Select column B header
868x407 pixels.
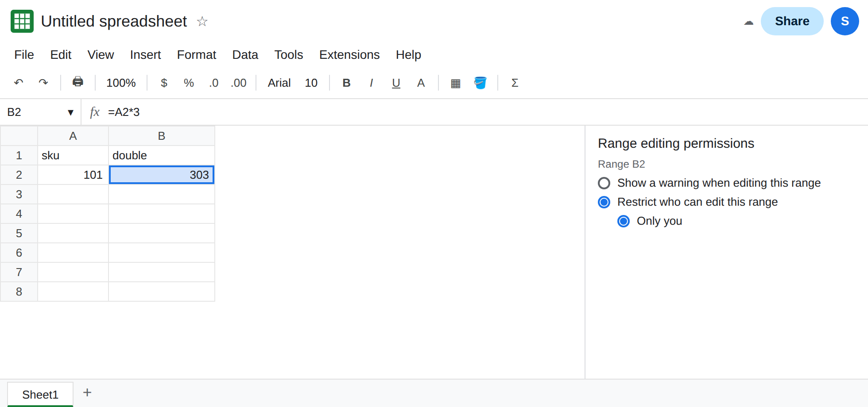point(162,136)
